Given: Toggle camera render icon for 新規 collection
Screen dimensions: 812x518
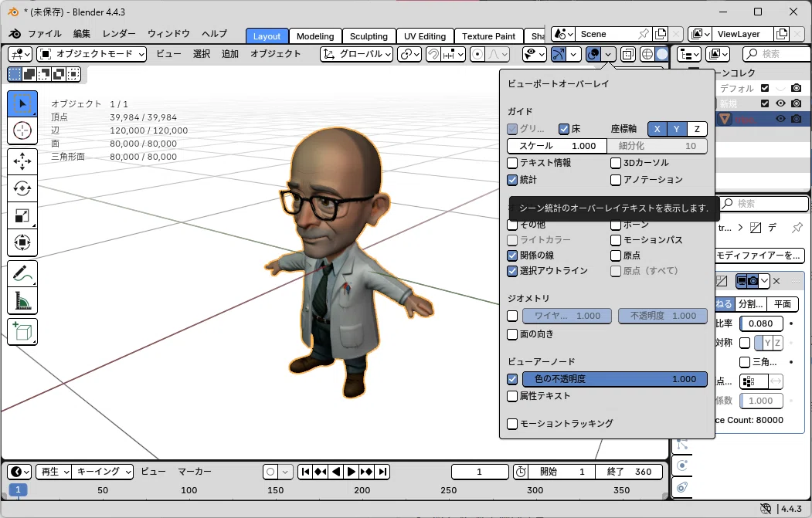Looking at the screenshot, I should point(796,103).
